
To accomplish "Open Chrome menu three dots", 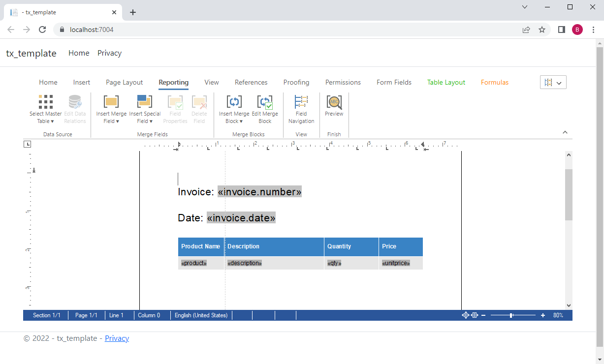I will click(593, 30).
